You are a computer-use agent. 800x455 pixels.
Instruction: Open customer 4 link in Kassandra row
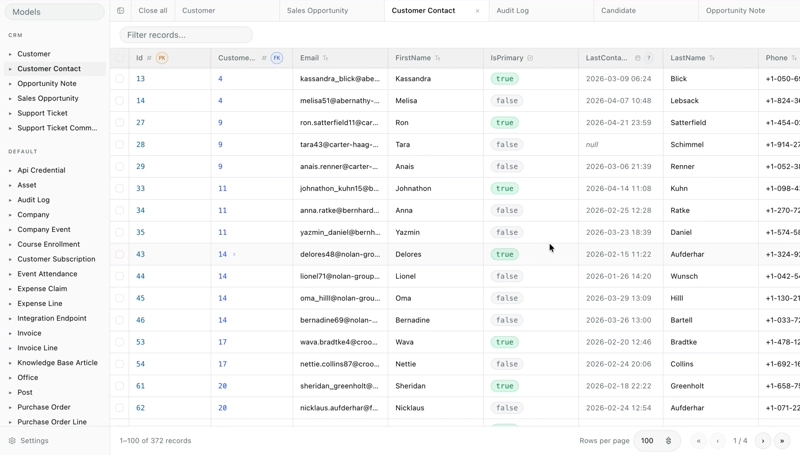(x=220, y=79)
